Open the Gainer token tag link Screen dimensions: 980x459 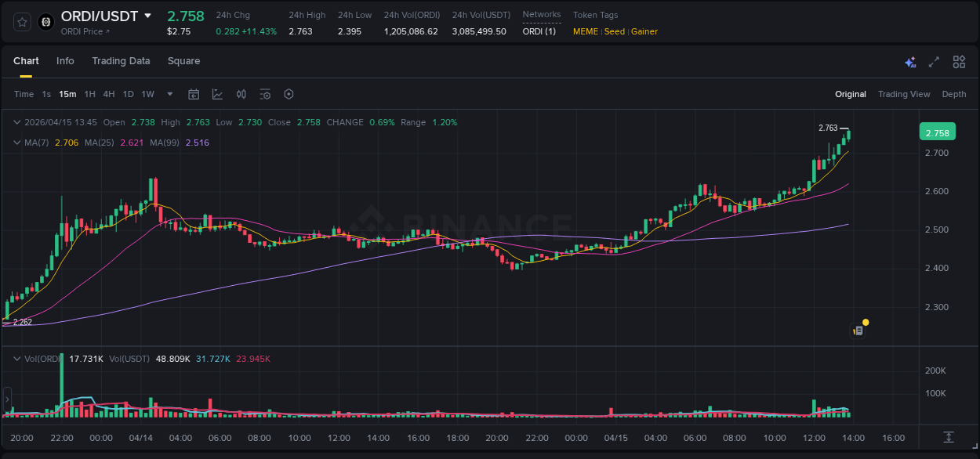[x=644, y=31]
